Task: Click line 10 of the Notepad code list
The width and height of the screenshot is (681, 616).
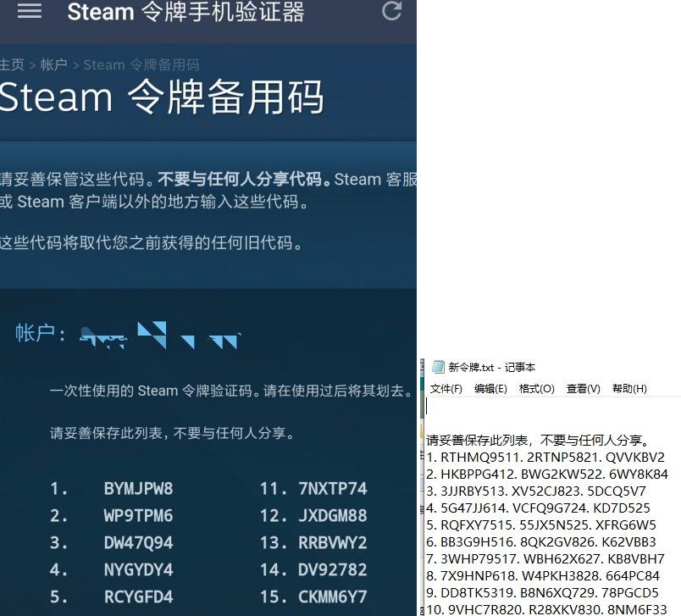Action: (547, 608)
